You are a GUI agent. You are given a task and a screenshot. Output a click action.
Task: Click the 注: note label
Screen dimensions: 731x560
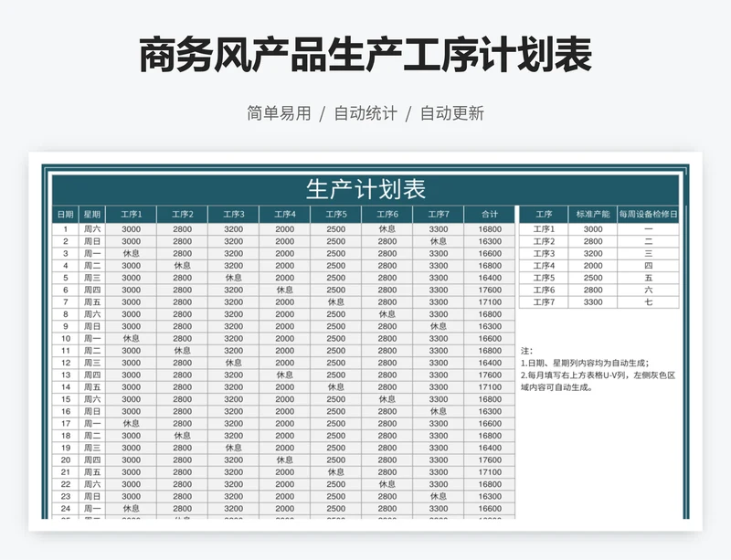coord(526,351)
